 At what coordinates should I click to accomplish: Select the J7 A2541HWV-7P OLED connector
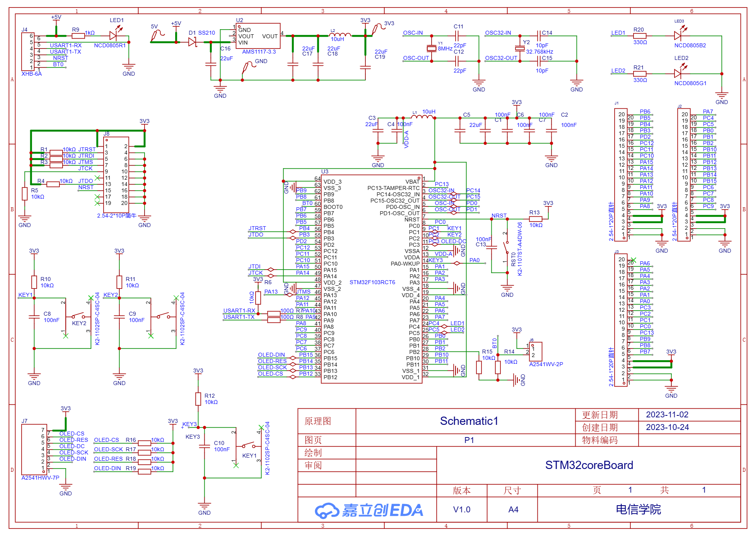tap(34, 450)
